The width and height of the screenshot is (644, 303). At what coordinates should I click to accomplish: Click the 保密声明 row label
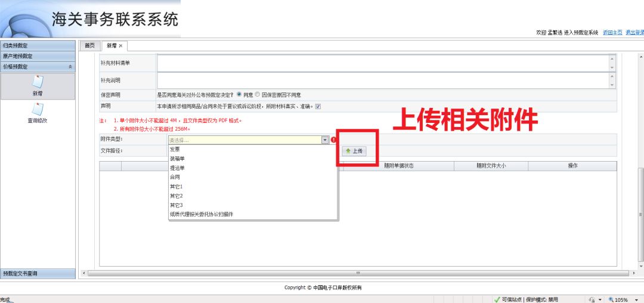click(x=110, y=95)
